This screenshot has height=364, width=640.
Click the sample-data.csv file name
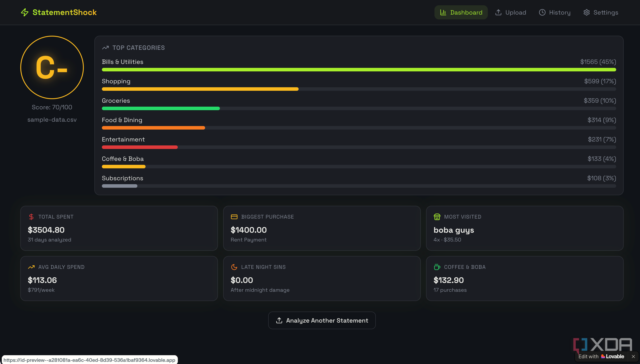(52, 120)
